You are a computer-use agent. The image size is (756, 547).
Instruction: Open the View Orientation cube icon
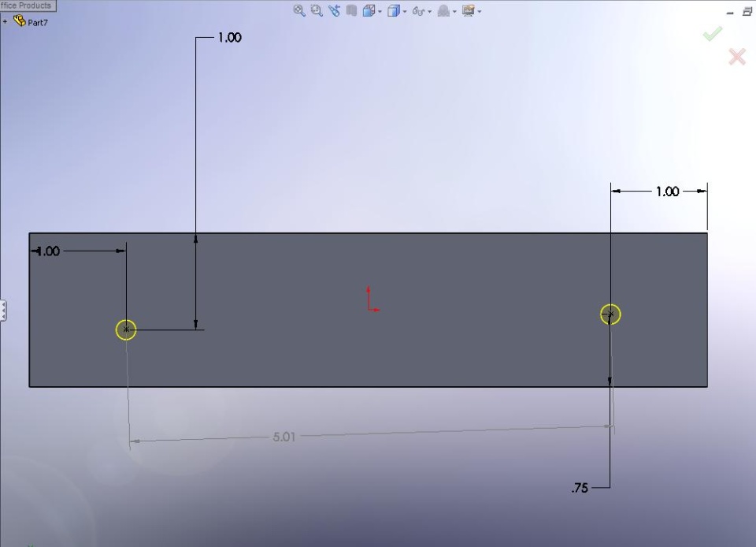point(369,10)
